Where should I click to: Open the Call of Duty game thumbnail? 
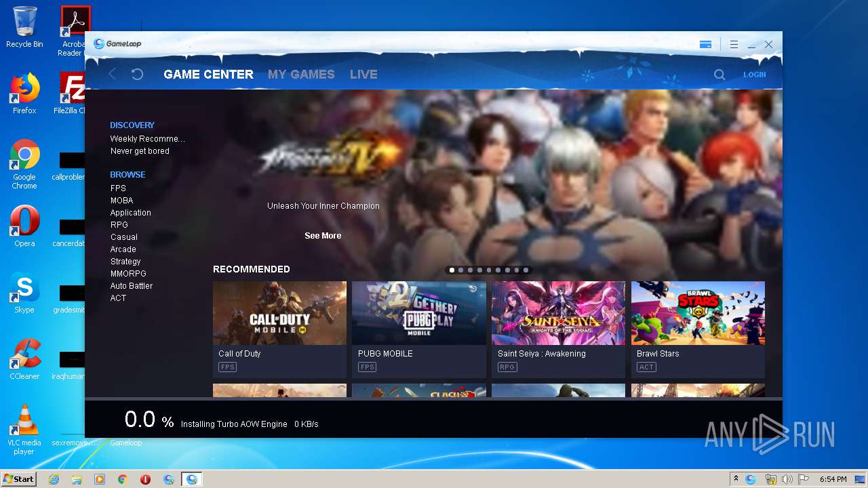[279, 313]
